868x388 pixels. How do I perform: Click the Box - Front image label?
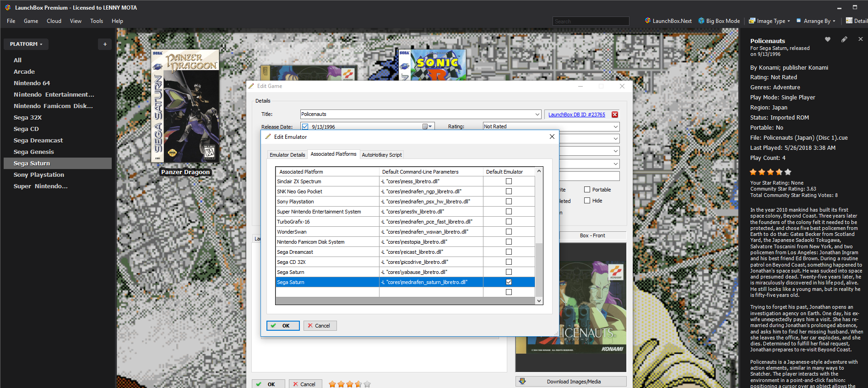(x=592, y=235)
